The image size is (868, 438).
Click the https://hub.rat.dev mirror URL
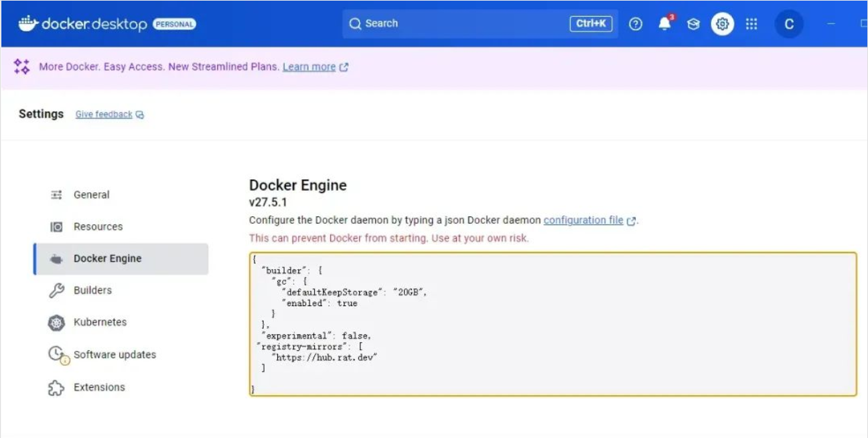[x=324, y=358]
